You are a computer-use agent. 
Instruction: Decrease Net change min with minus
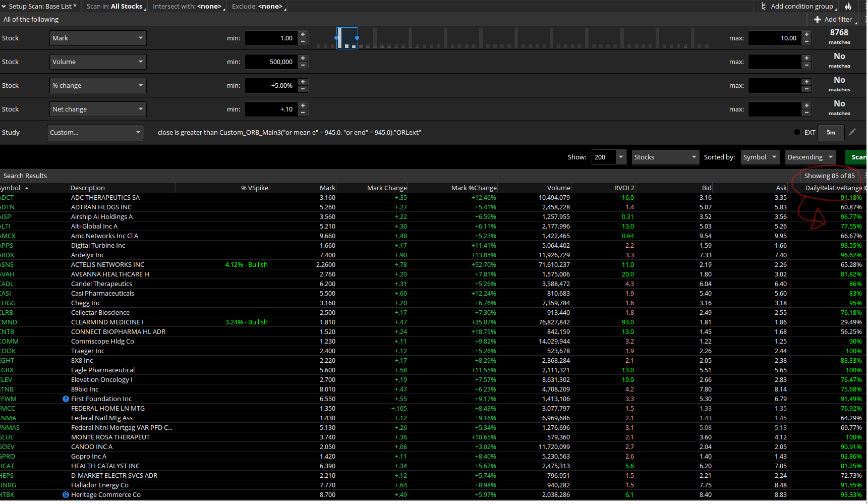click(x=303, y=113)
